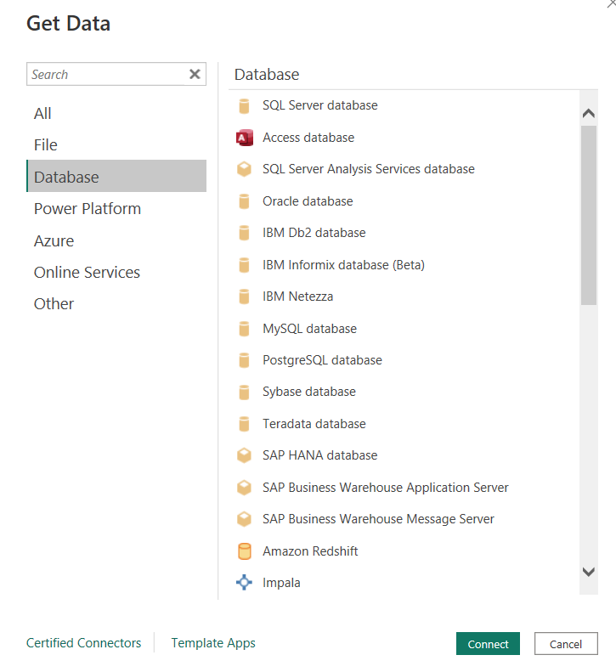Choose PostgreSQL database from the list
Screen dimensions: 616x672
(x=322, y=360)
